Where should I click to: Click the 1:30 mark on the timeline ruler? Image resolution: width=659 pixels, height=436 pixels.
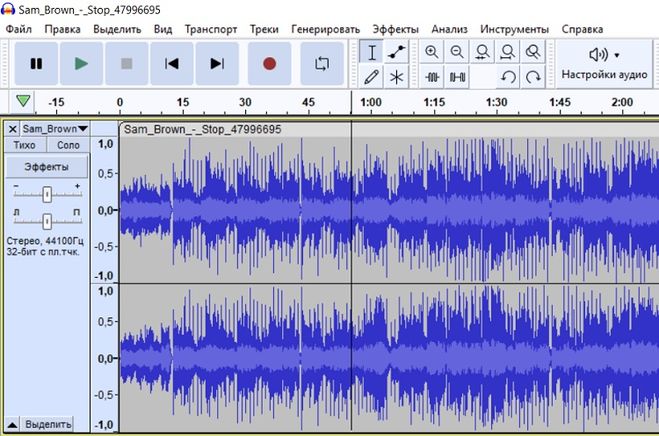496,102
